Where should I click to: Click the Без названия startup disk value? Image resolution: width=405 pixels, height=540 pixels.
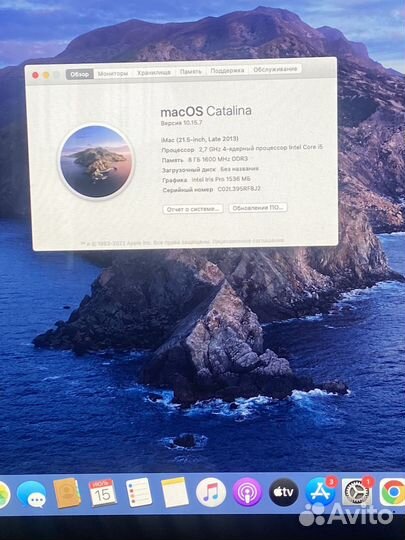pyautogui.click(x=239, y=169)
